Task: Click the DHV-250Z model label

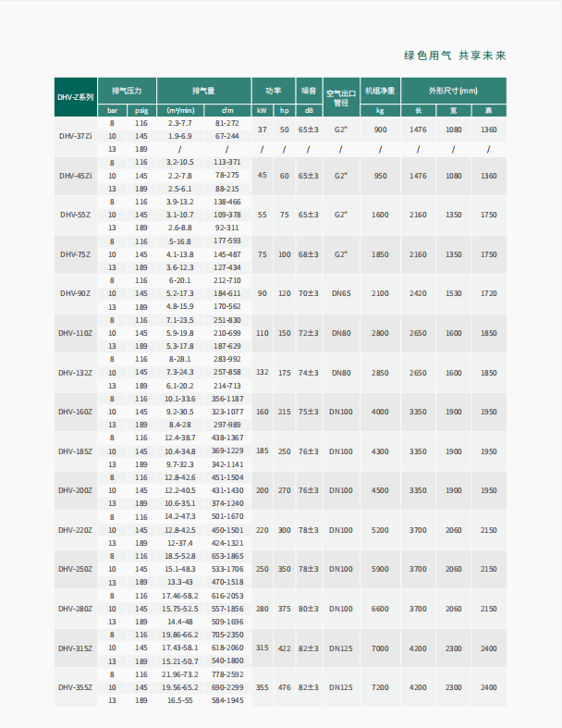Action: (x=75, y=569)
